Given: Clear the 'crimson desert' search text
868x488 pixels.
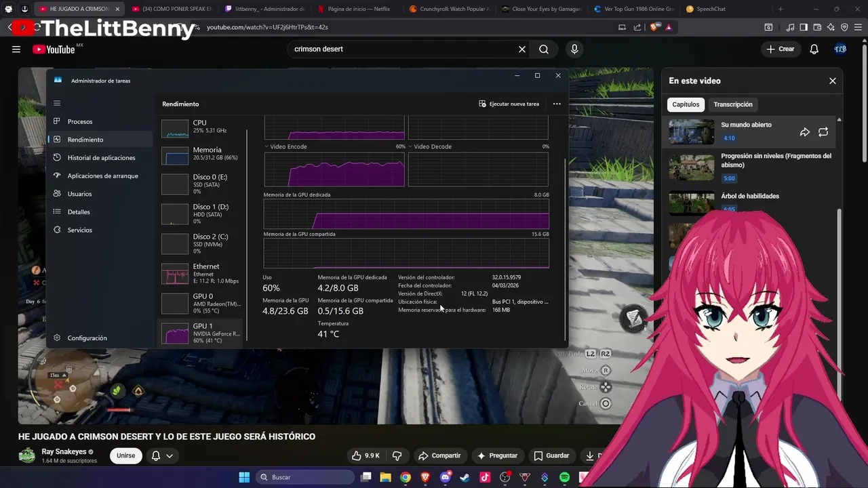Looking at the screenshot, I should (522, 49).
